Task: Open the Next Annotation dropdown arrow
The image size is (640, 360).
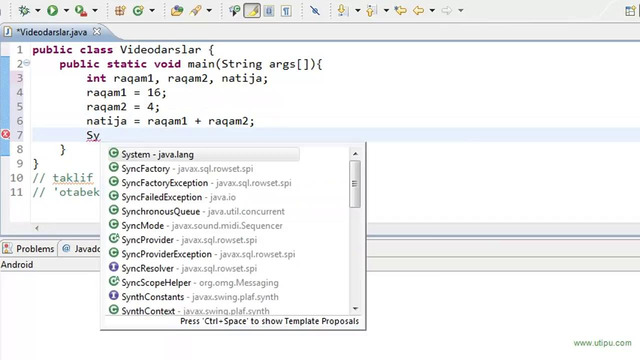Action: (358, 10)
